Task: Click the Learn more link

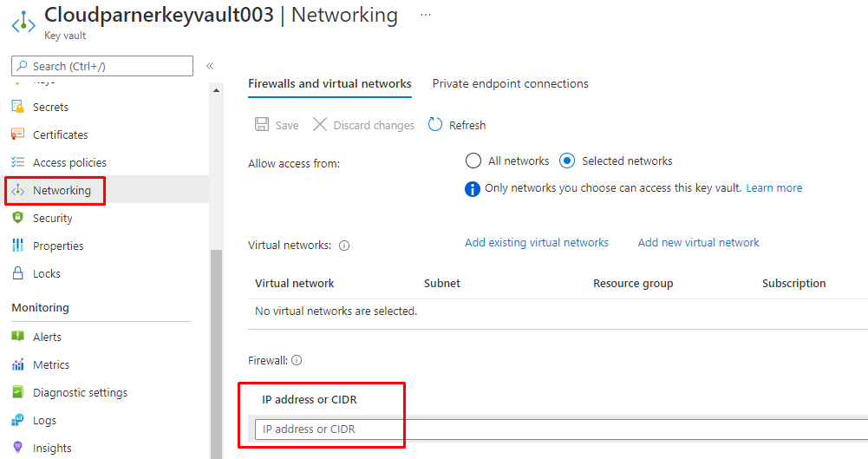Action: click(x=774, y=187)
